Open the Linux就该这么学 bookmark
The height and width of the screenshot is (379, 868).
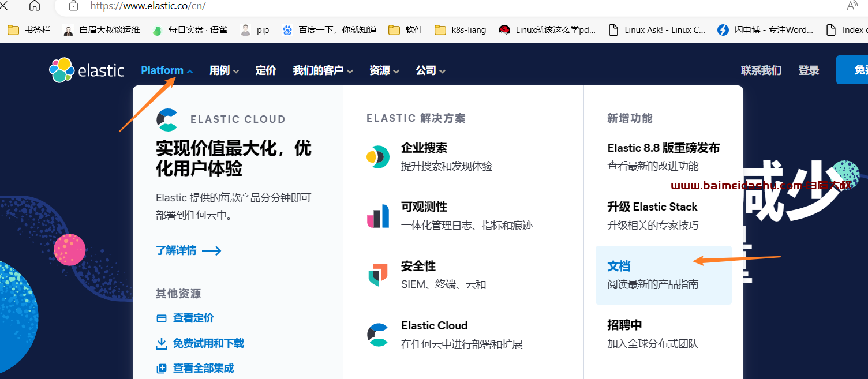tap(547, 30)
